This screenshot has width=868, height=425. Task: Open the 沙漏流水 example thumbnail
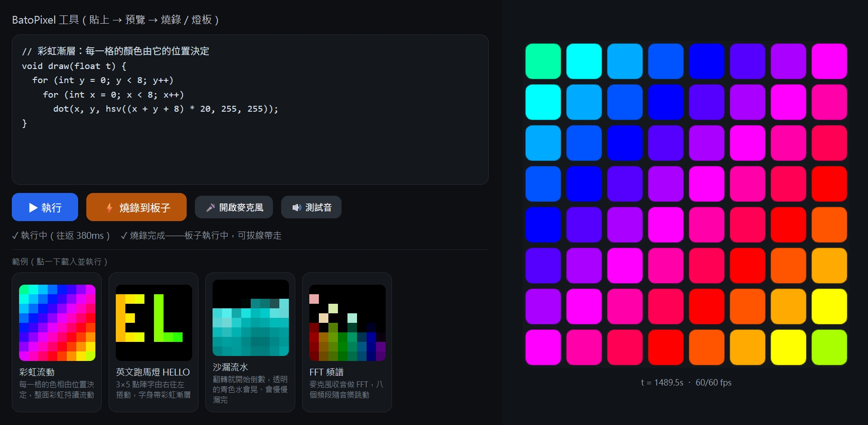(251, 318)
